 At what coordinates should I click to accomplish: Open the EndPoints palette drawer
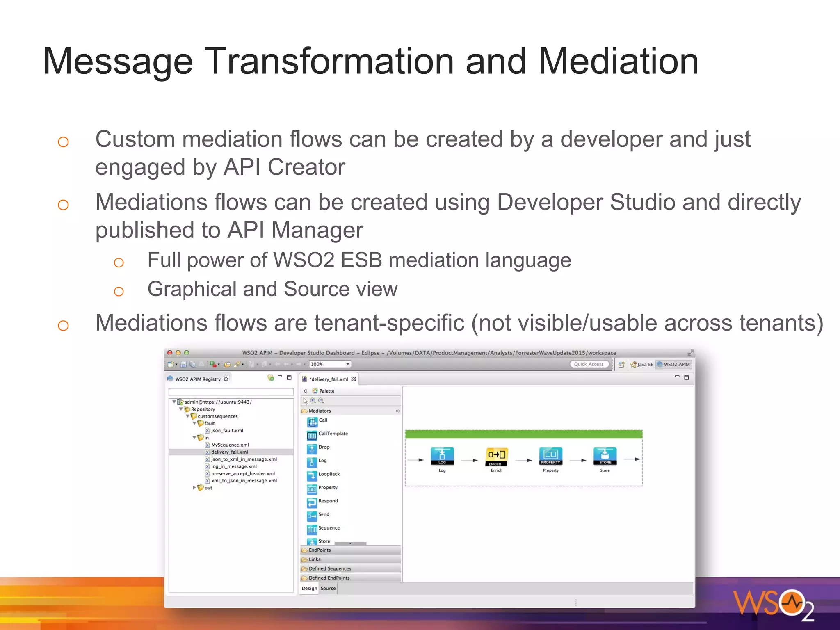tap(320, 550)
